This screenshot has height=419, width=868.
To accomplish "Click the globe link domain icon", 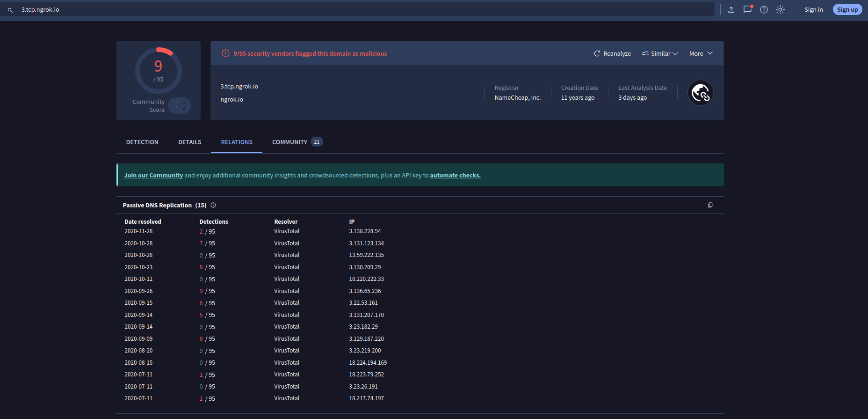I will click(700, 93).
